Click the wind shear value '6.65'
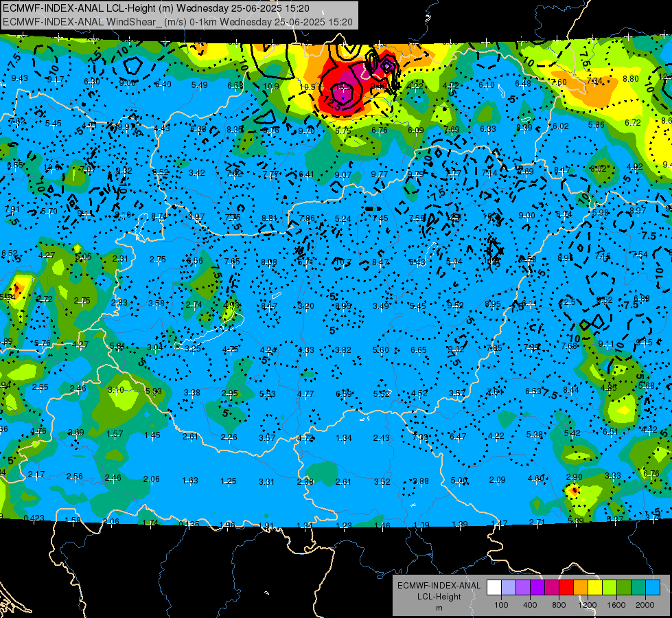This screenshot has width=672, height=618. coord(419,350)
